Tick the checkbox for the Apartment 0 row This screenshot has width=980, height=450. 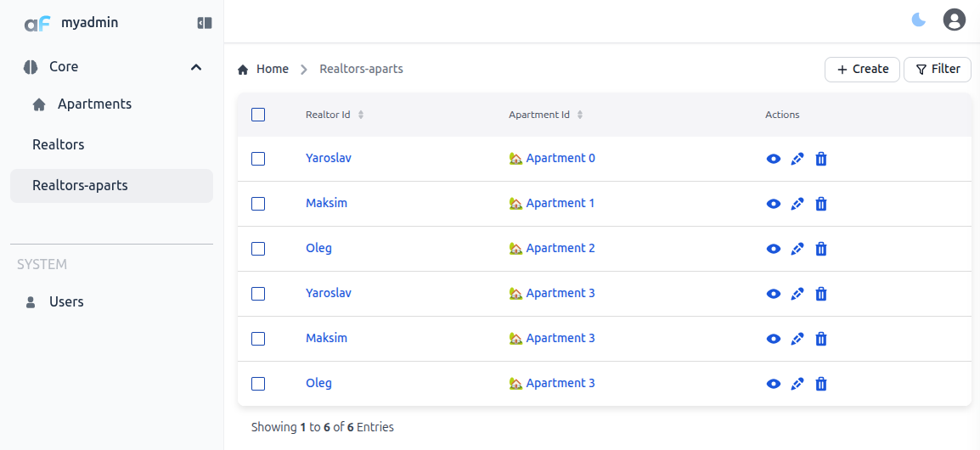[x=258, y=159]
